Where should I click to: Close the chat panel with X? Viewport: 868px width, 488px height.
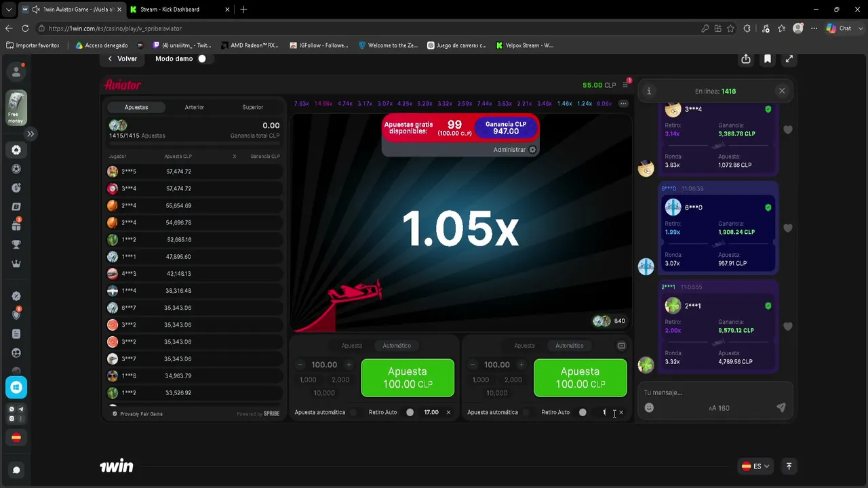tap(782, 91)
